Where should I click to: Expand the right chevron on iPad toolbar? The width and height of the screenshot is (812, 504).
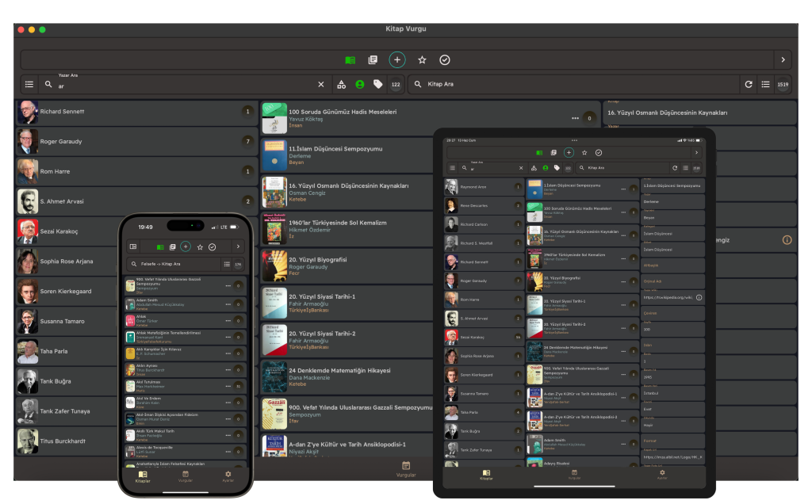[x=696, y=153]
